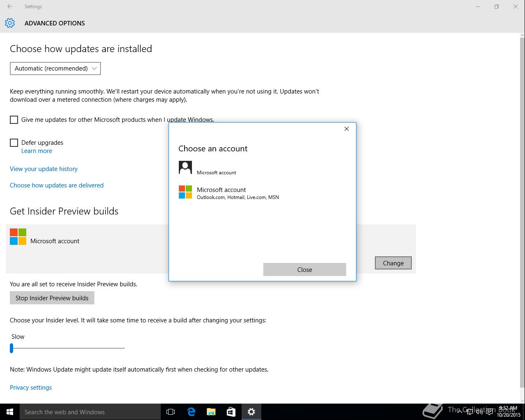Open the Store from taskbar
Image resolution: width=525 pixels, height=420 pixels.
[231, 412]
